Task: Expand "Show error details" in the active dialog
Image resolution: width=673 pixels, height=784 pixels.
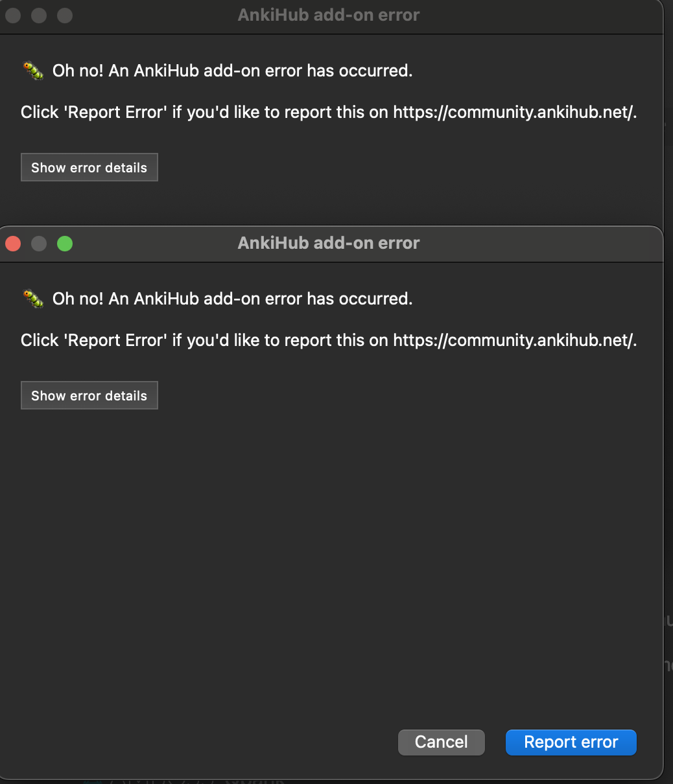Action: 89,396
